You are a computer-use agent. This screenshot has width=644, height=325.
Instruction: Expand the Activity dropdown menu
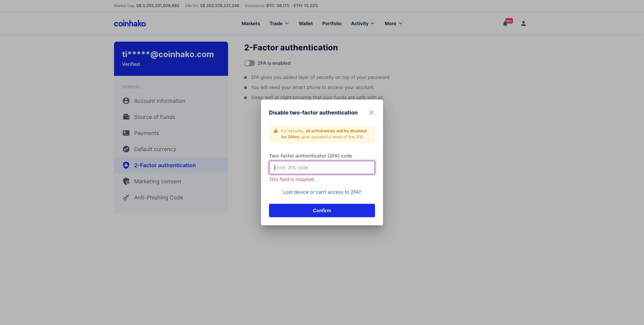pos(363,24)
